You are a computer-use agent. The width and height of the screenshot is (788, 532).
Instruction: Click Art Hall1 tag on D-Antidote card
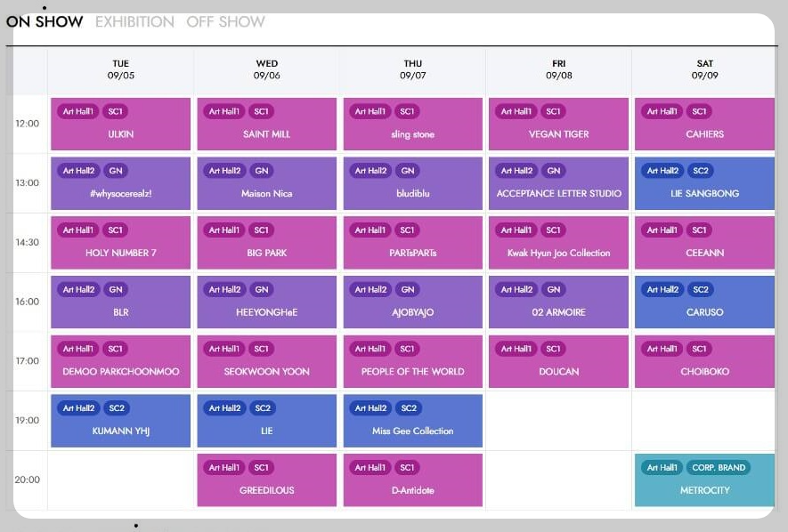tap(370, 468)
